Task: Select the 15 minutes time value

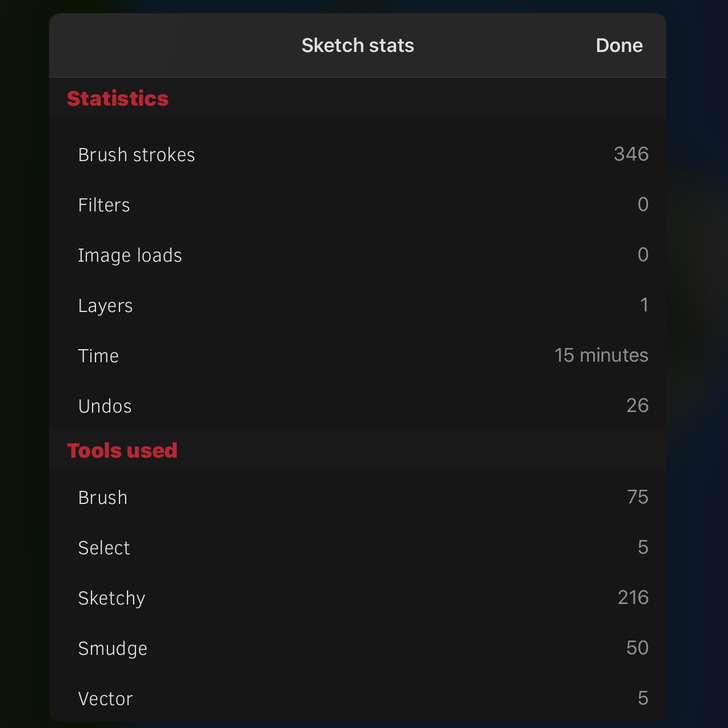Action: pos(601,355)
